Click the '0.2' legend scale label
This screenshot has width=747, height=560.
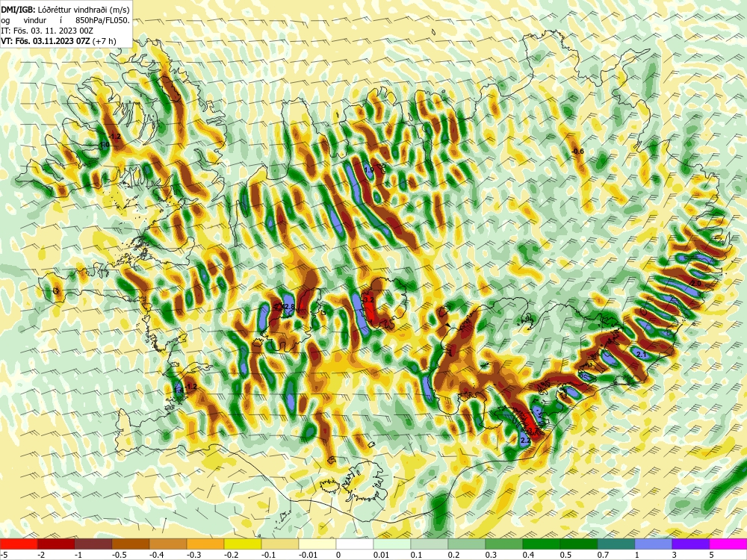[453, 555]
